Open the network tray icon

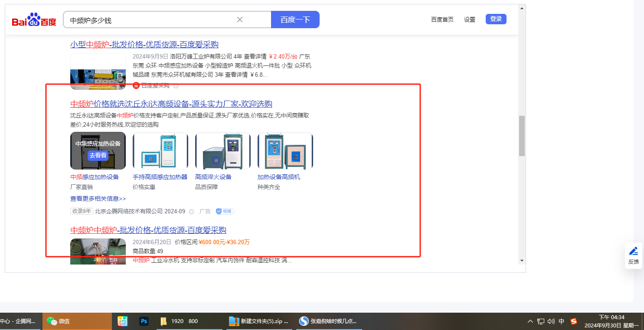click(541, 321)
